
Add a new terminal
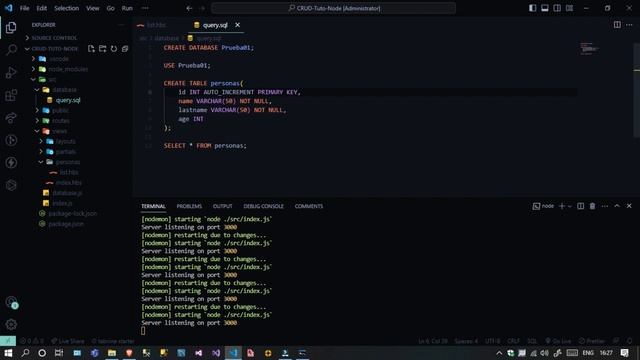[562, 206]
